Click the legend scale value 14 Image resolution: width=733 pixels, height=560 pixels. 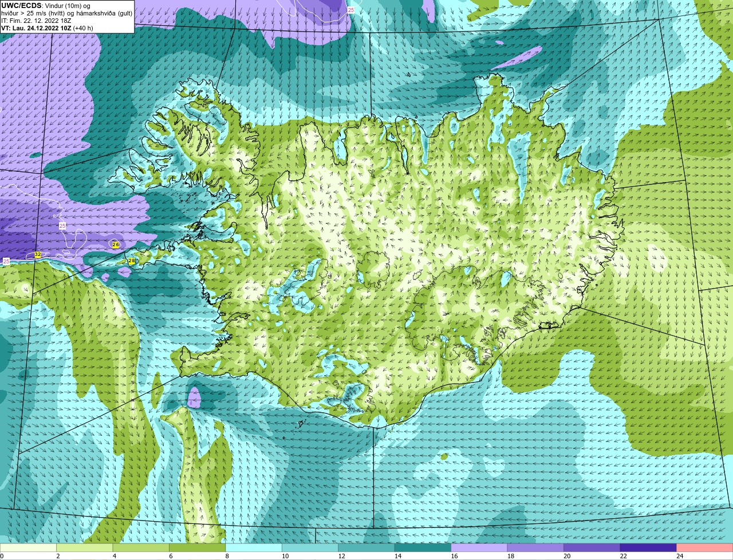click(x=398, y=556)
